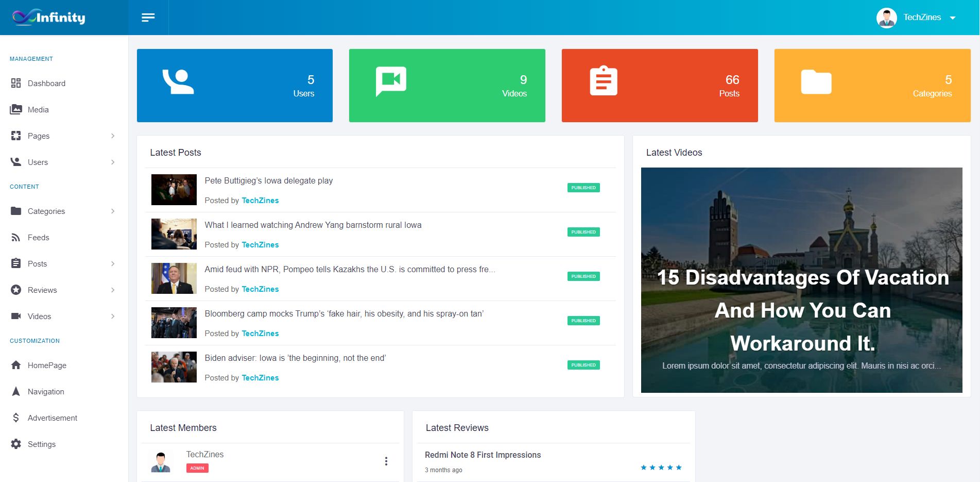Open the Advertisement dollar icon
This screenshot has height=482, width=980.
tap(16, 418)
